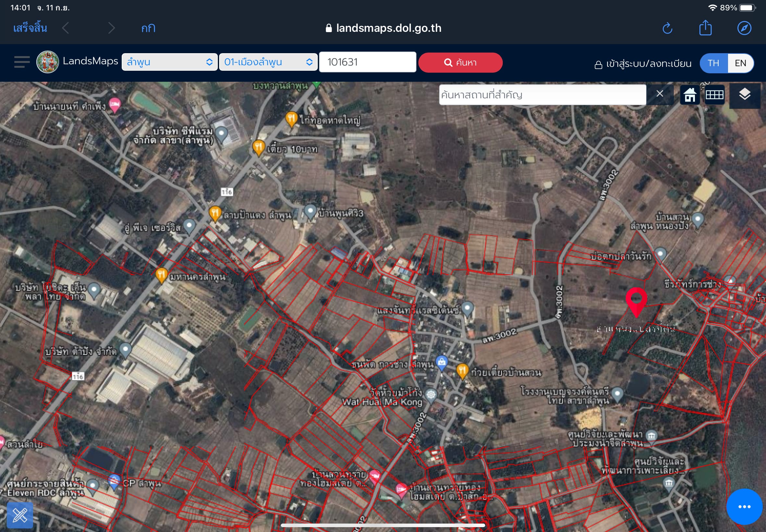766x532 pixels.
Task: Open the map layers stack icon
Action: tap(745, 95)
